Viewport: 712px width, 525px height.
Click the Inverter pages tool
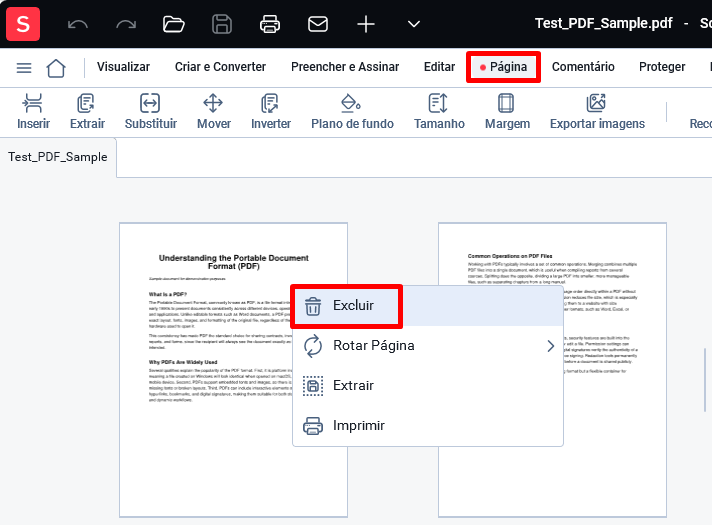271,112
